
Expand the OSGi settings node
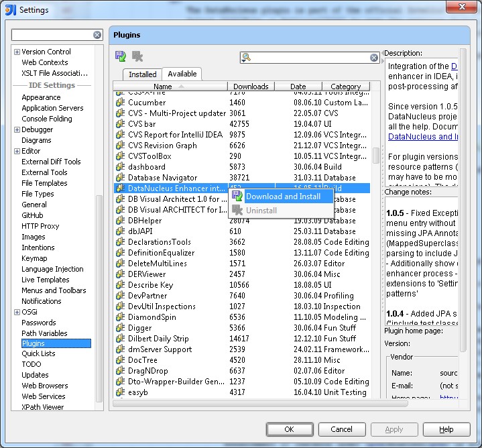click(x=17, y=312)
